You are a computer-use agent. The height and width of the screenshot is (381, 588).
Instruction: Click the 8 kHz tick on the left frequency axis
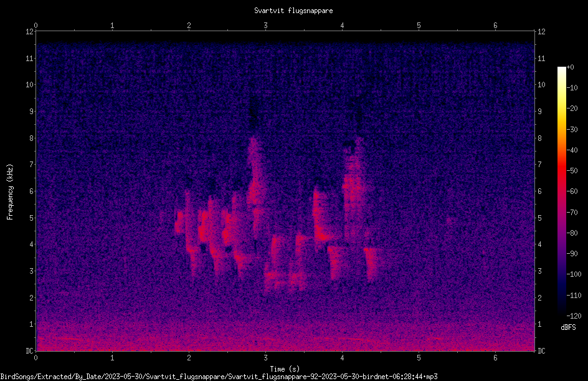31,138
